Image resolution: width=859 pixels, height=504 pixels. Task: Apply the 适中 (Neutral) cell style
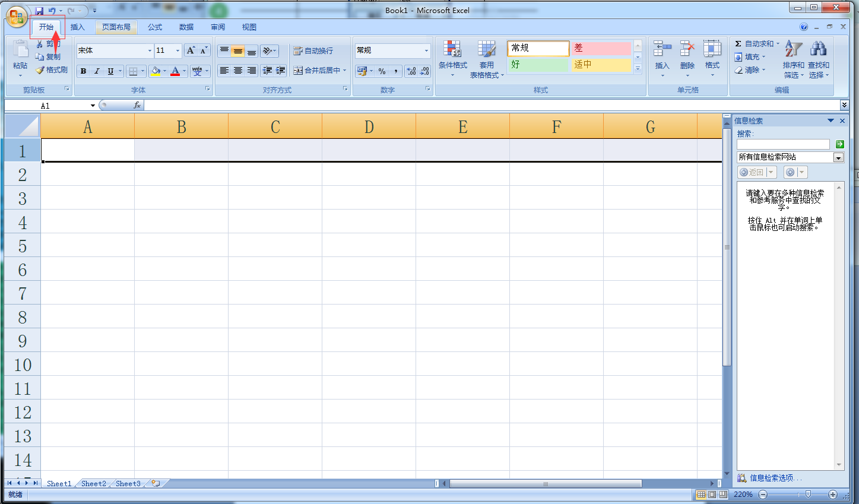(x=601, y=65)
